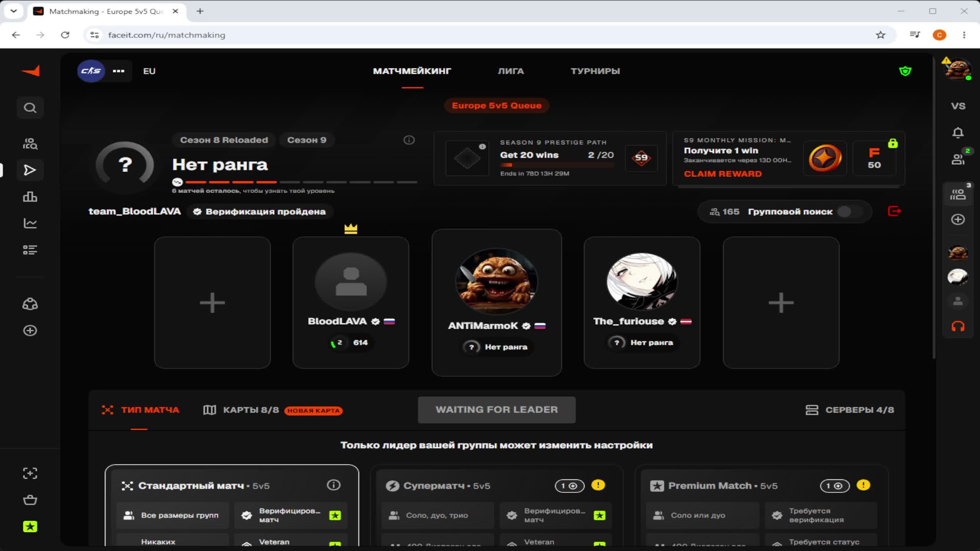
Task: Click the info icon on Стандартный матч card
Action: 333,485
